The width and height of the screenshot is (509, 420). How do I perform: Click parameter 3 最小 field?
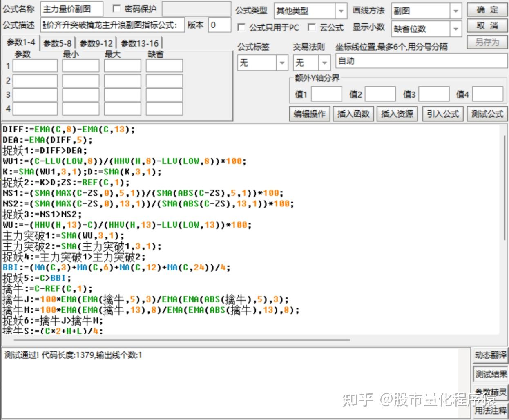click(81, 95)
